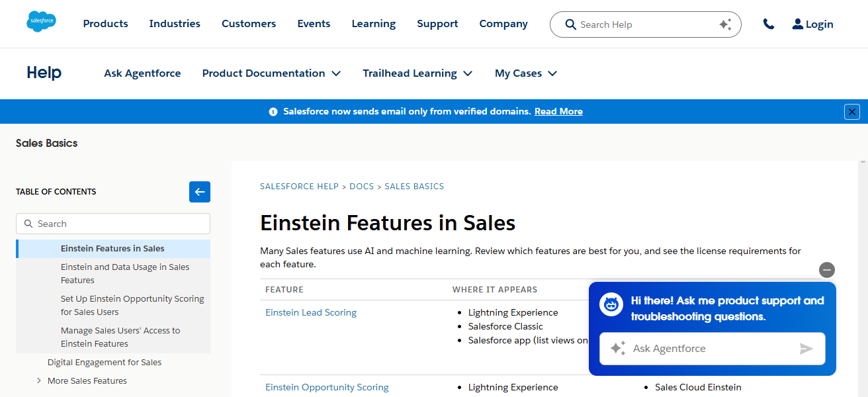The height and width of the screenshot is (397, 868).
Task: Click the Agentforce chatbot robot icon
Action: (x=611, y=304)
